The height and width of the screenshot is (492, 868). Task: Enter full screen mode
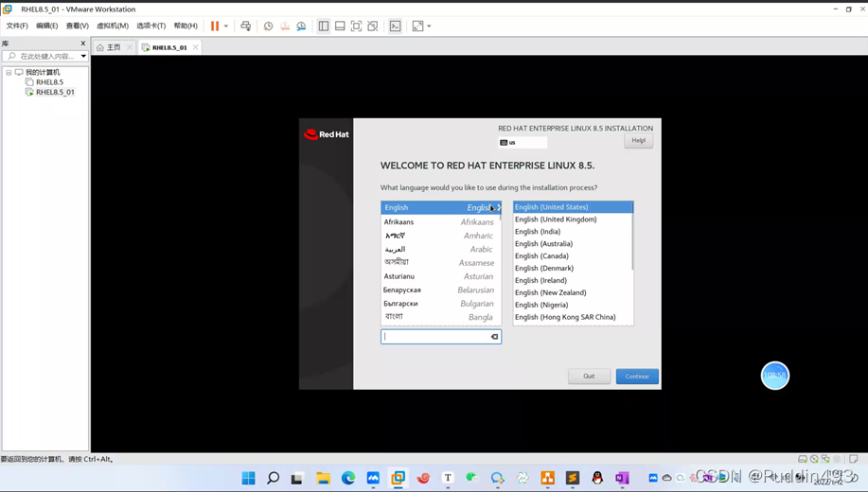pyautogui.click(x=357, y=26)
